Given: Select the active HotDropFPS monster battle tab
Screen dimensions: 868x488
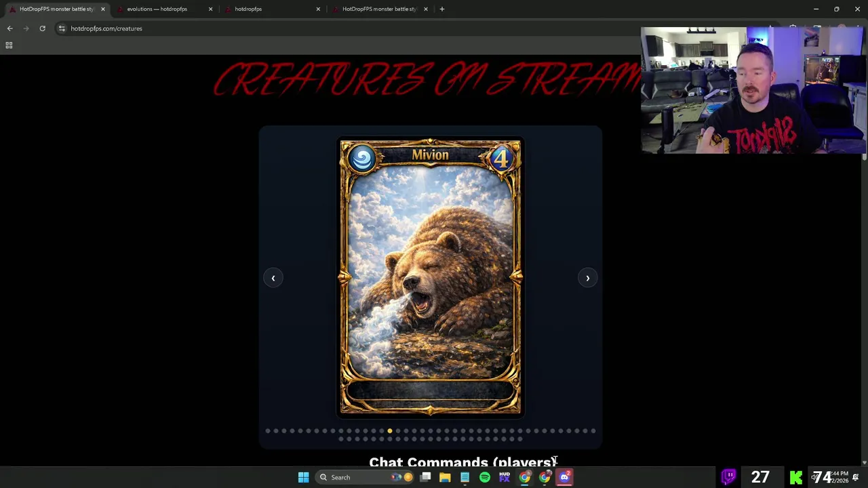Looking at the screenshot, I should coord(56,9).
